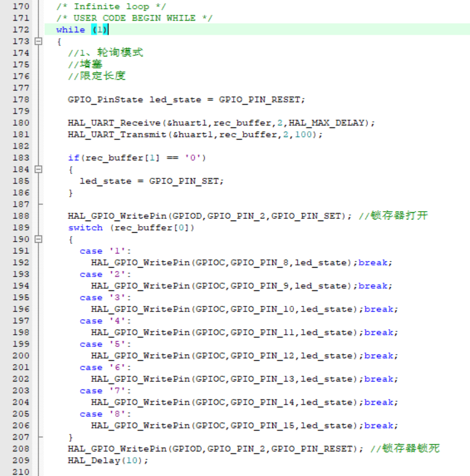The height and width of the screenshot is (476, 470).
Task: Click 'GPIO_PIN_10' on line 196
Action: coord(262,309)
